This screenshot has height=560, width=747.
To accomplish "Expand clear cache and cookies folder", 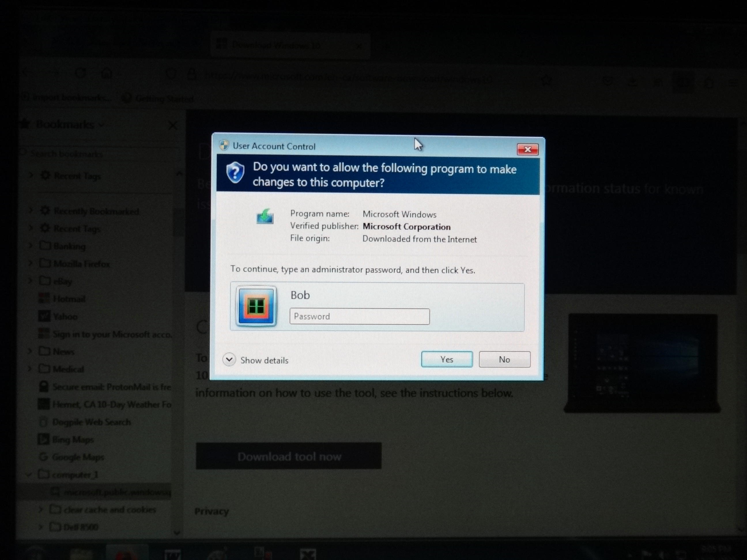I will (41, 509).
